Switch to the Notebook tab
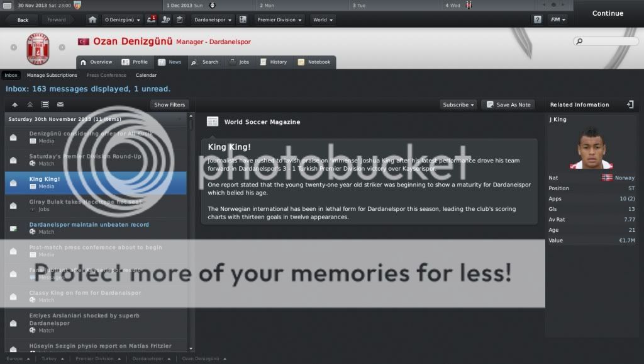644x364 pixels. pyautogui.click(x=314, y=62)
